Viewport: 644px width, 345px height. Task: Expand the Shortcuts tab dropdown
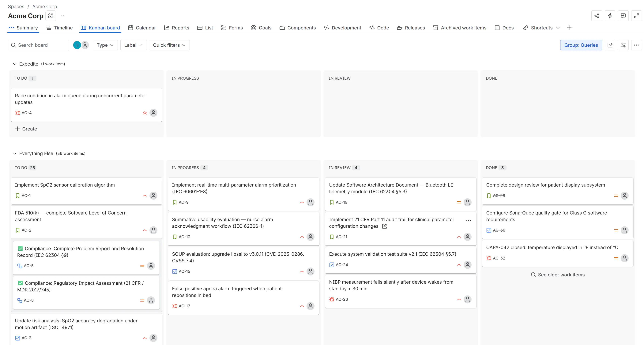click(558, 28)
